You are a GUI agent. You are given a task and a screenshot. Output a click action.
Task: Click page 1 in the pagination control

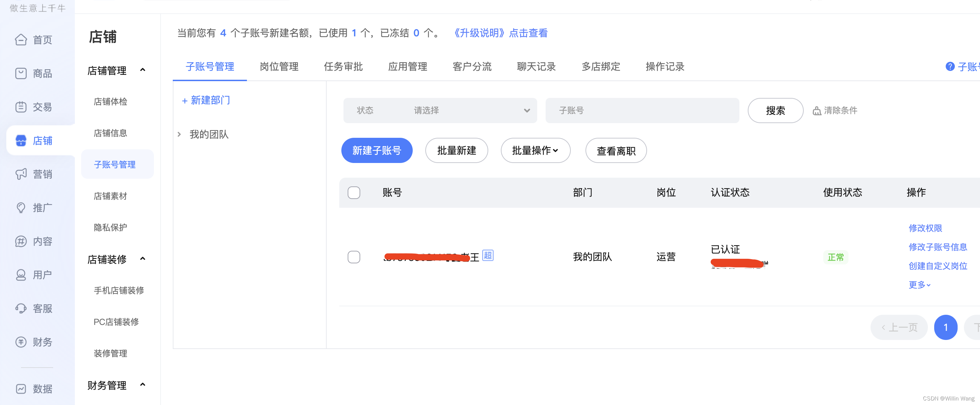click(x=946, y=327)
